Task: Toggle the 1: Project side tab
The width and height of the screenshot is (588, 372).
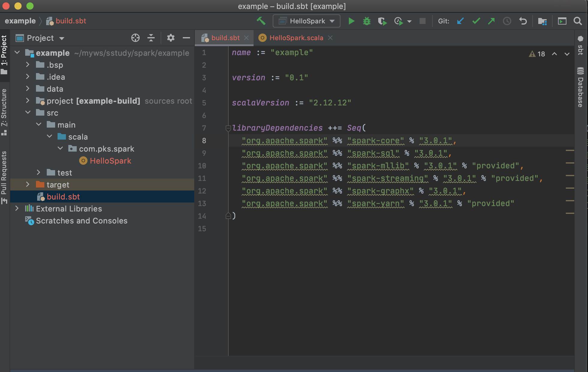Action: pos(4,55)
